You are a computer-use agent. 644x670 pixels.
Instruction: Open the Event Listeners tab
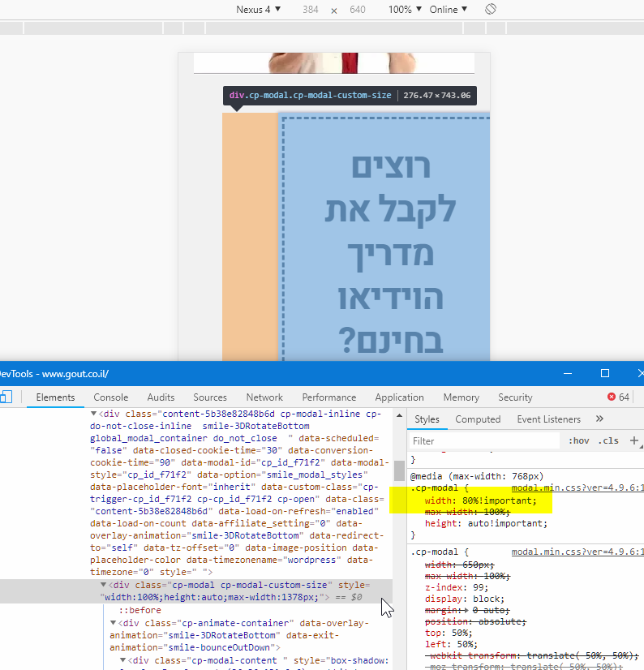click(x=548, y=419)
